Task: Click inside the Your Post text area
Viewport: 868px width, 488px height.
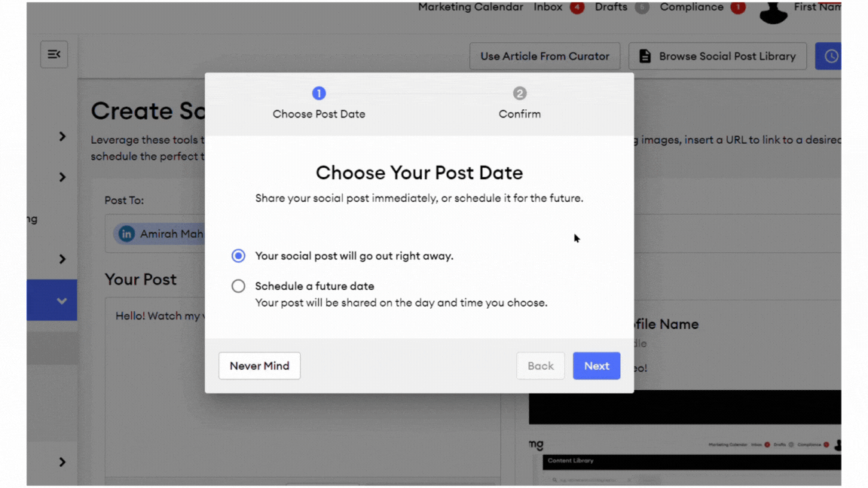Action: point(151,392)
